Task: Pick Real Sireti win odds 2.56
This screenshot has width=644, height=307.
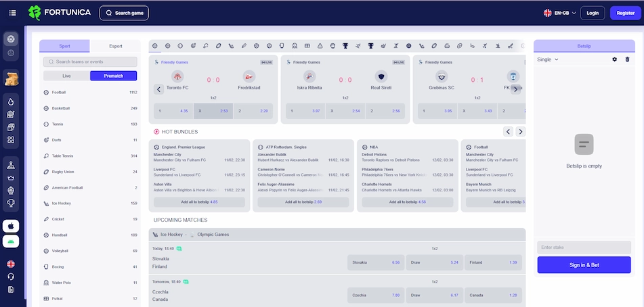Action: [385, 111]
